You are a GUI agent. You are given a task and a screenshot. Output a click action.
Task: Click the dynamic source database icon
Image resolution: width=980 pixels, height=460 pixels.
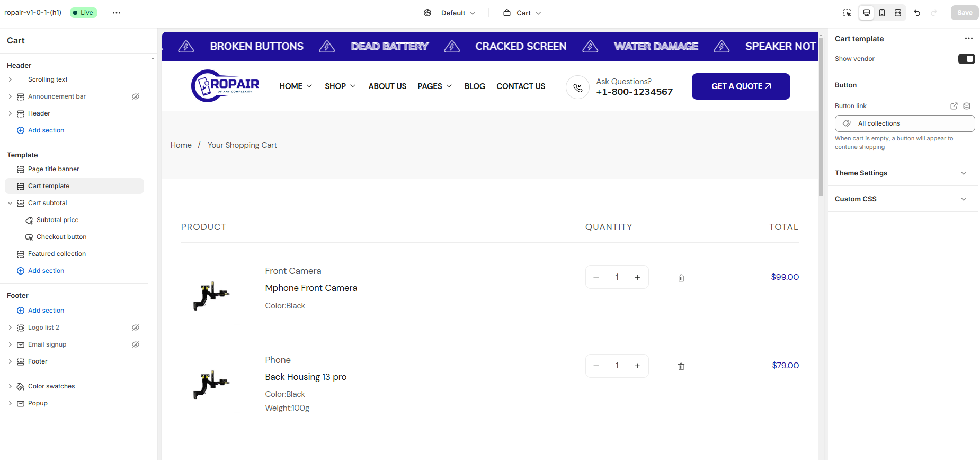tap(967, 106)
